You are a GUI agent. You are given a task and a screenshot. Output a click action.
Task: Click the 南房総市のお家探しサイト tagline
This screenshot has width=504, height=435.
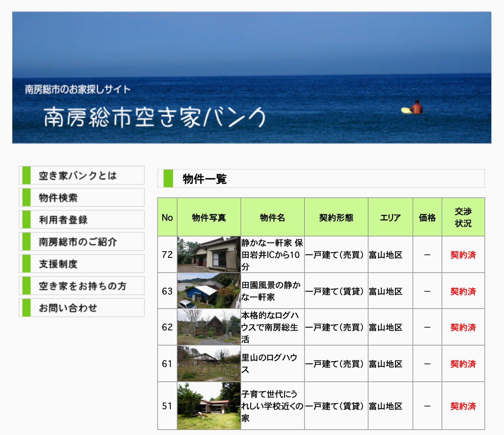coord(78,89)
